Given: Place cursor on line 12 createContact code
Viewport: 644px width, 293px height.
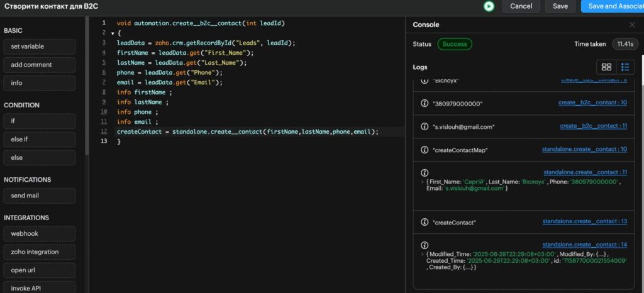Looking at the screenshot, I should point(247,132).
